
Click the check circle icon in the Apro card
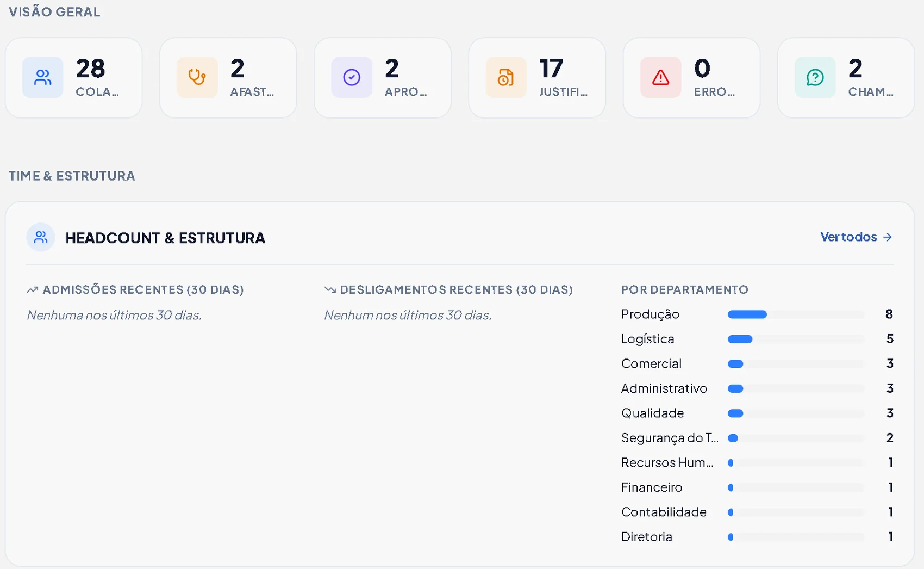coord(352,77)
